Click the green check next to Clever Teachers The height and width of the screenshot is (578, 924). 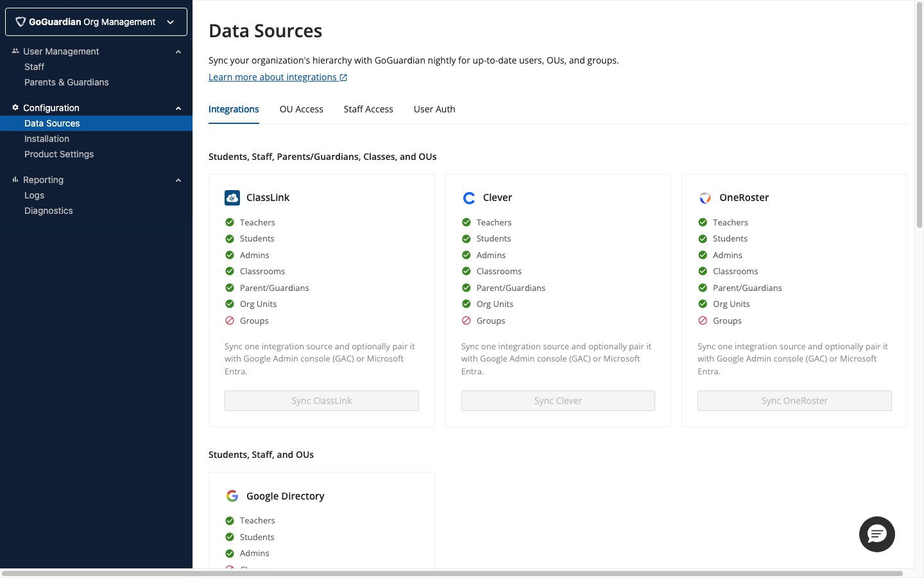(x=466, y=222)
